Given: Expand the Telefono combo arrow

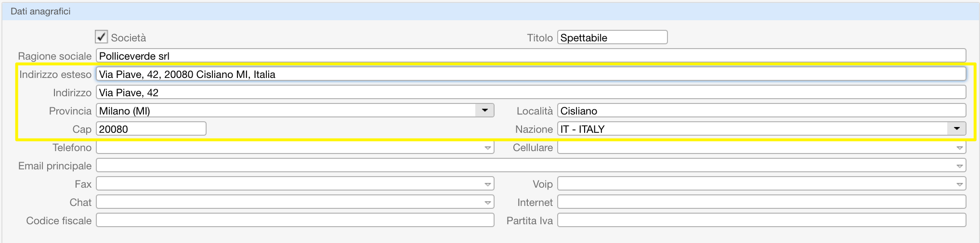Looking at the screenshot, I should [487, 148].
